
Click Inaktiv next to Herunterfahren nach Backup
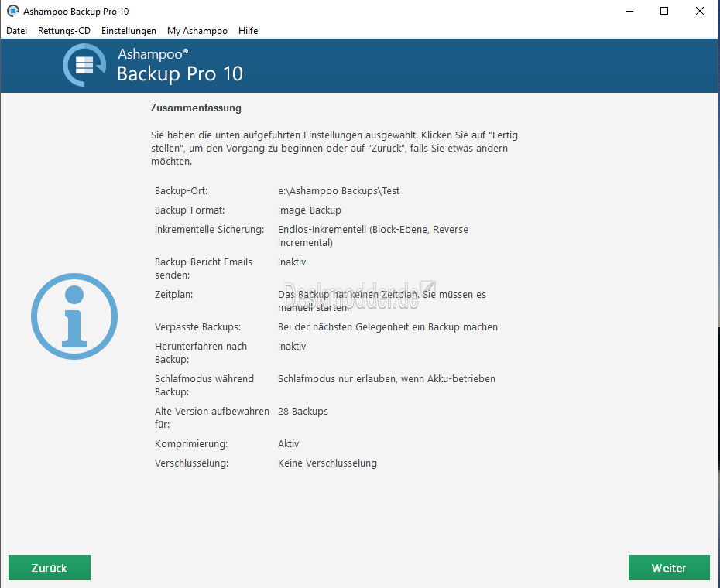coord(292,346)
